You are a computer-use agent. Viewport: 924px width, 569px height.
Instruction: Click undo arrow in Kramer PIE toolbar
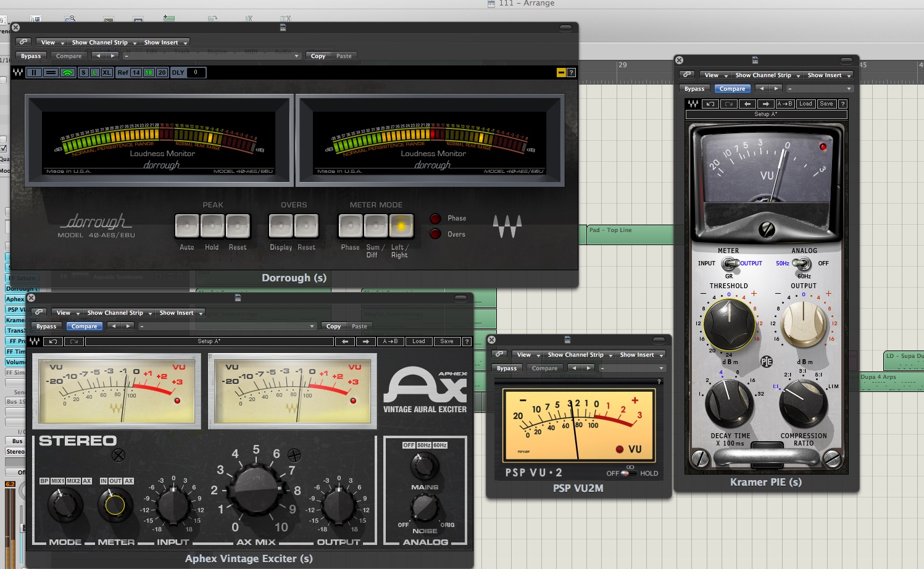(x=710, y=104)
